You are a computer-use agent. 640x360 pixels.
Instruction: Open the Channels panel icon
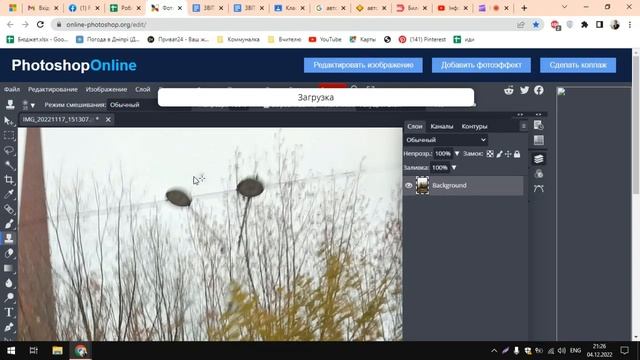pyautogui.click(x=538, y=174)
